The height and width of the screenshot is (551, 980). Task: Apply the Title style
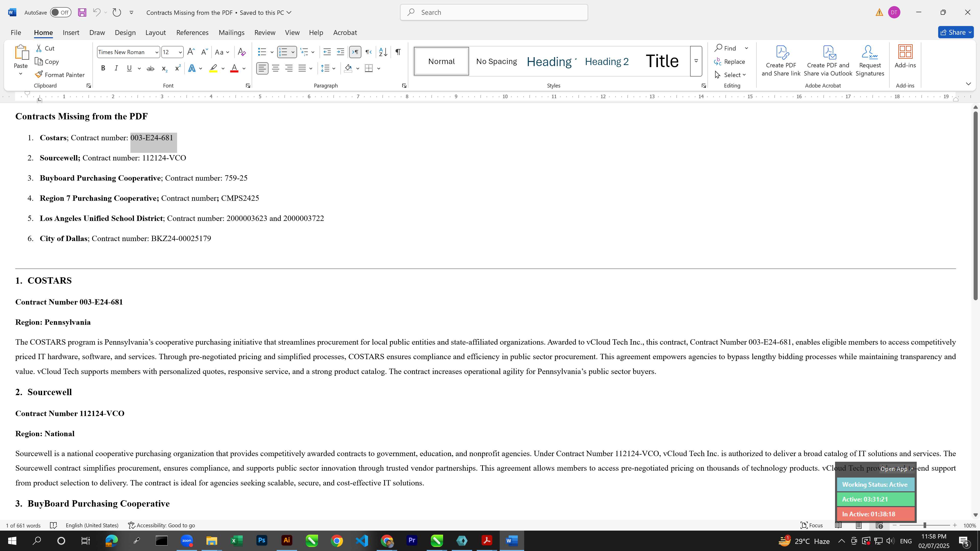click(x=662, y=61)
